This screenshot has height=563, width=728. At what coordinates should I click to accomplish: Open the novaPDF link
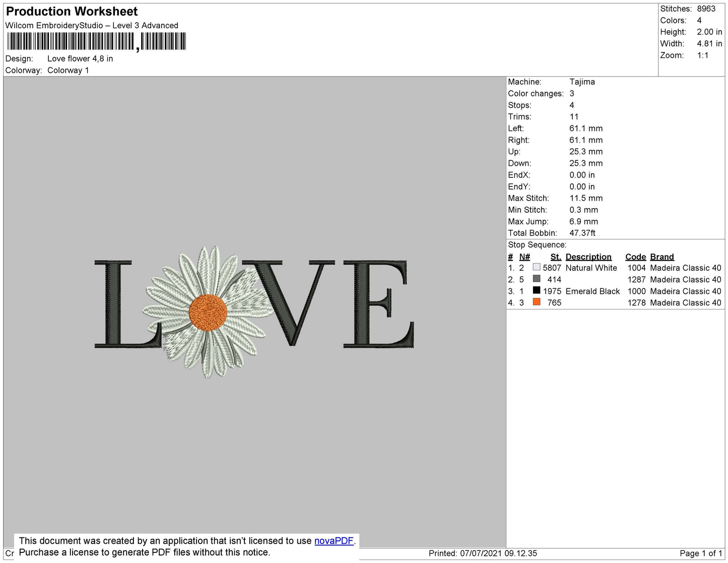pos(334,541)
